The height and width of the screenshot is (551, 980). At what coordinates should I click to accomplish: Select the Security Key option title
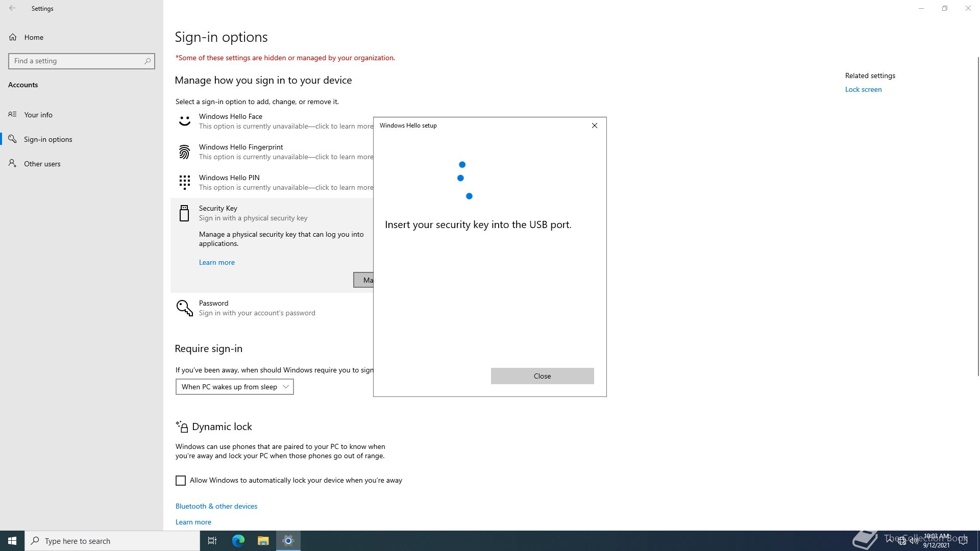click(x=218, y=208)
